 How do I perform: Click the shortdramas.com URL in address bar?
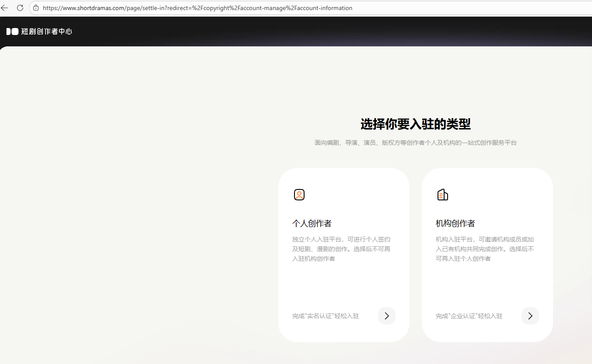(x=197, y=8)
